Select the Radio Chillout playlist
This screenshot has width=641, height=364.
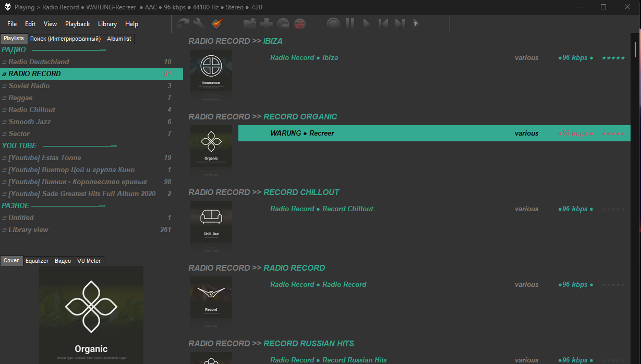(x=91, y=110)
